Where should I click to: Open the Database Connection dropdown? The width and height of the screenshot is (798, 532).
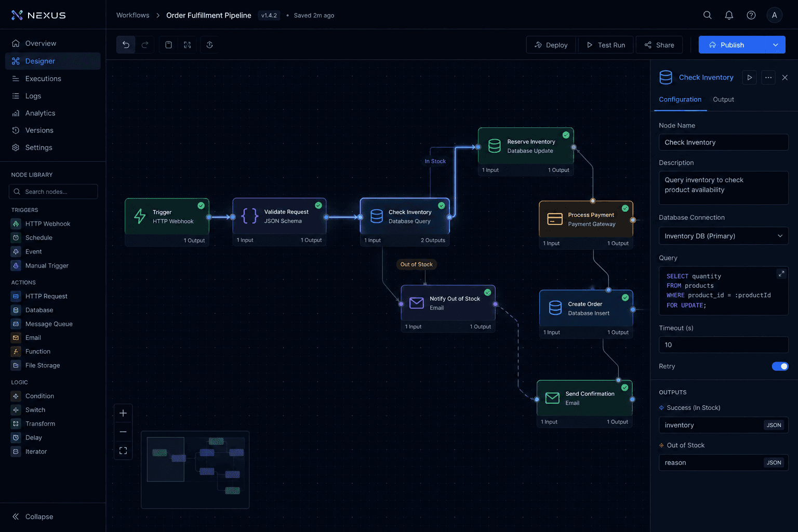[x=723, y=236]
